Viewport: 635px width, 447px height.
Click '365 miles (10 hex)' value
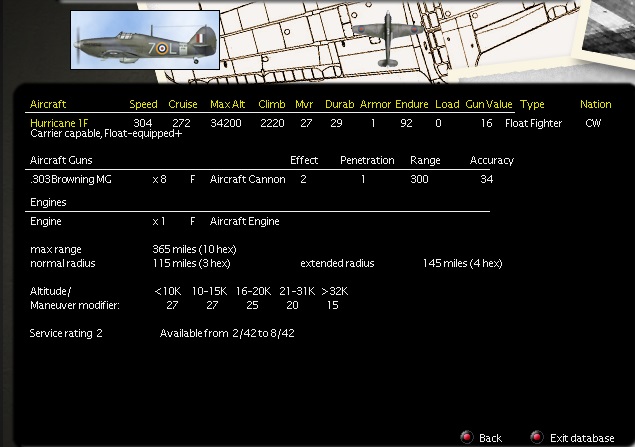pyautogui.click(x=194, y=249)
